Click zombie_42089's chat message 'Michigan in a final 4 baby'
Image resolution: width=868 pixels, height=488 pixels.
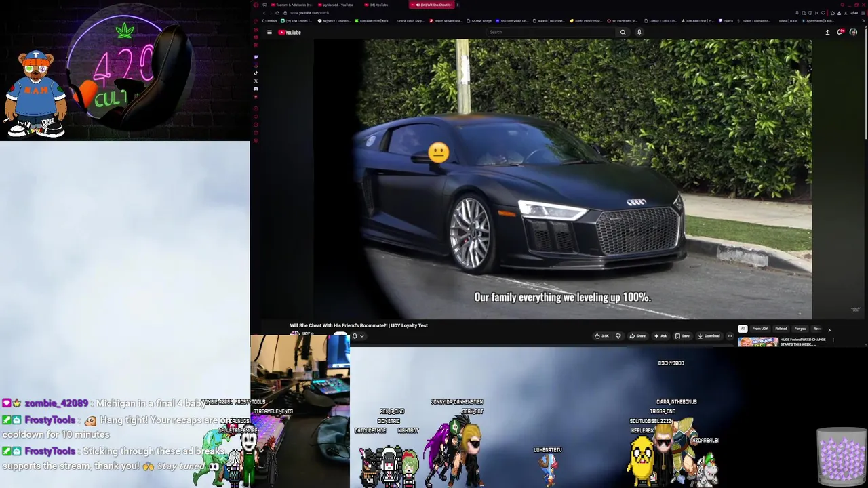[x=150, y=403]
